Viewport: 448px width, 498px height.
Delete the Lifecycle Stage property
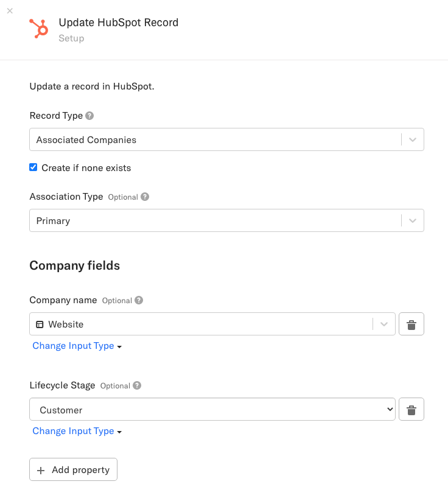pyautogui.click(x=411, y=410)
